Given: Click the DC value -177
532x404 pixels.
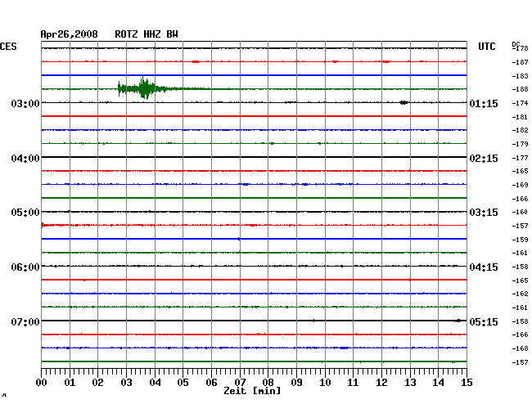Looking at the screenshot, I should [x=520, y=158].
